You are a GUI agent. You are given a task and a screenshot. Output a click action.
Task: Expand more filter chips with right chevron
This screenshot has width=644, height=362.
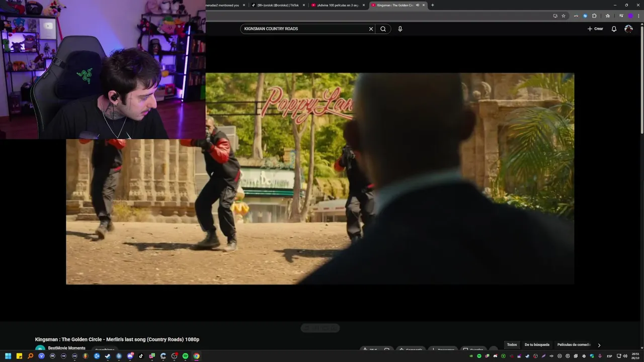[599, 345]
